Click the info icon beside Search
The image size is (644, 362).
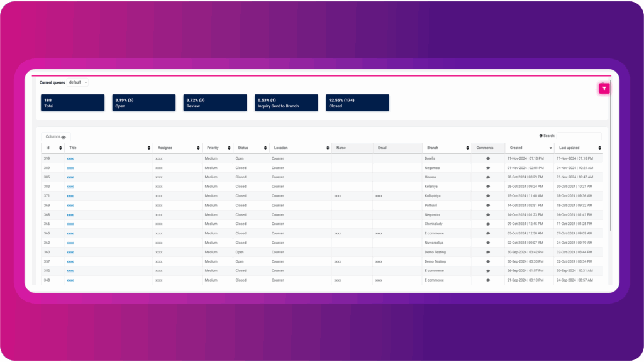(541, 136)
